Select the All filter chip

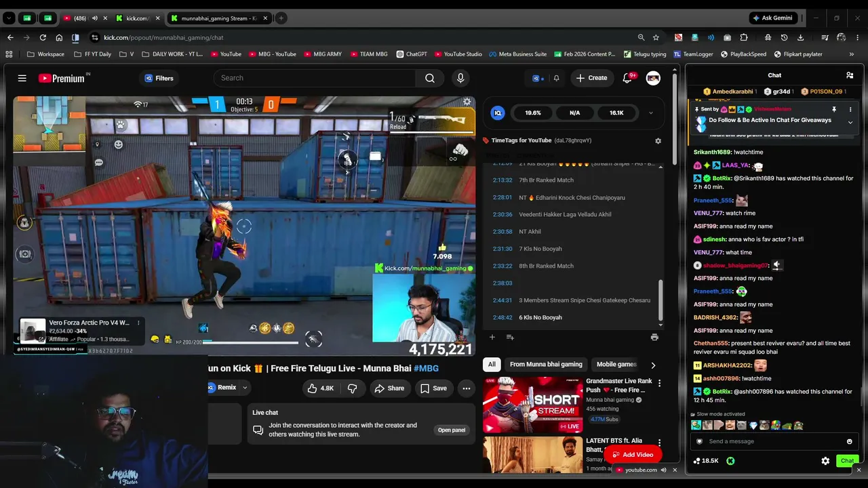(492, 365)
